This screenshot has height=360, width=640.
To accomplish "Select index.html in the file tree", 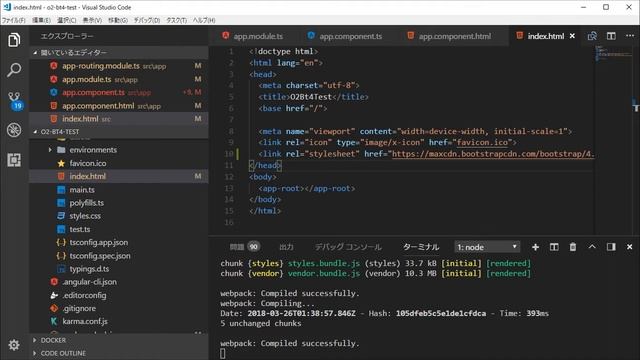I will pos(118,176).
